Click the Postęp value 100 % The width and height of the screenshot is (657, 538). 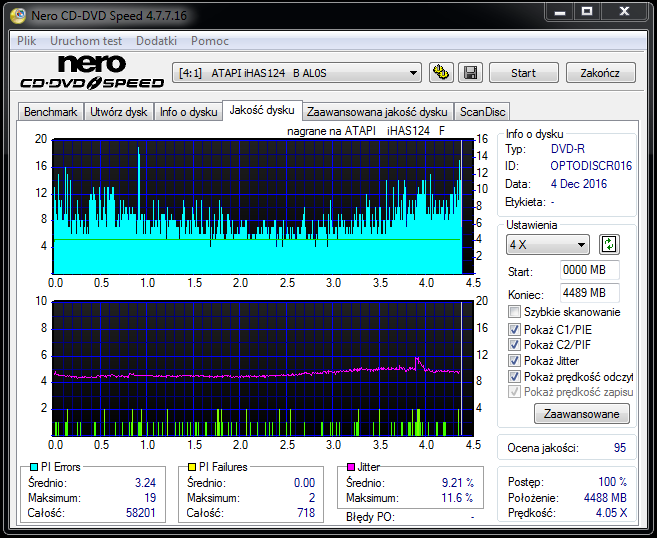pyautogui.click(x=613, y=482)
